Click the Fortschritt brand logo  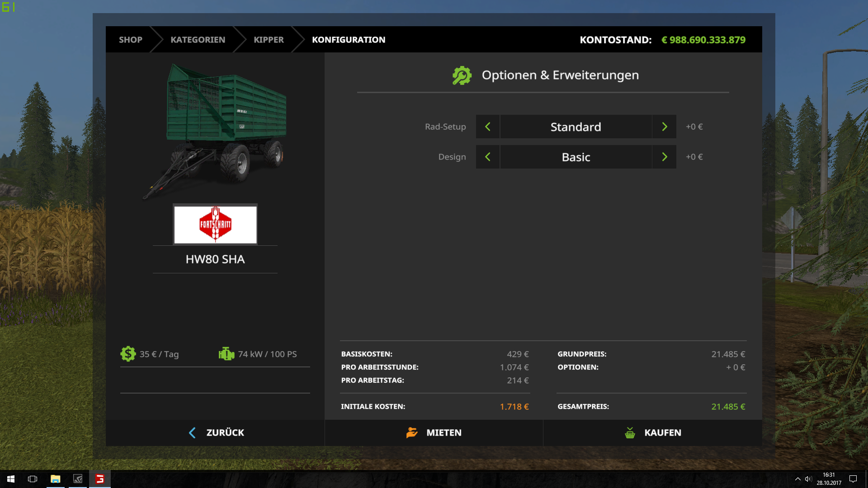click(x=215, y=225)
